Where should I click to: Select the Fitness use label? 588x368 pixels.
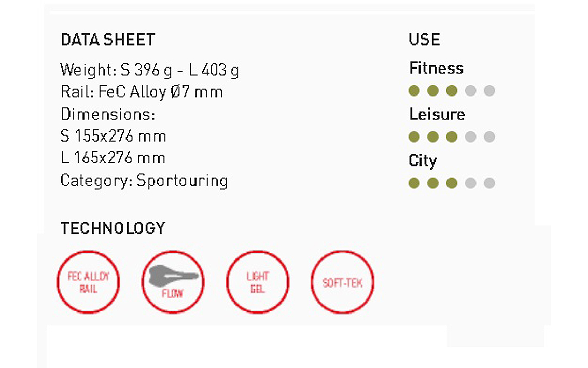point(436,68)
